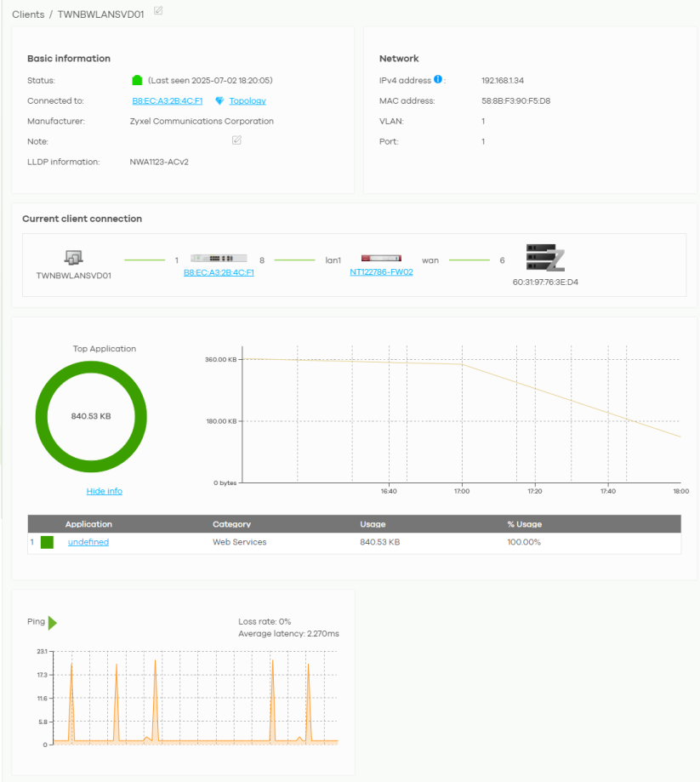Screen dimensions: 700x782
Task: Open the Topology link
Action: pos(248,101)
